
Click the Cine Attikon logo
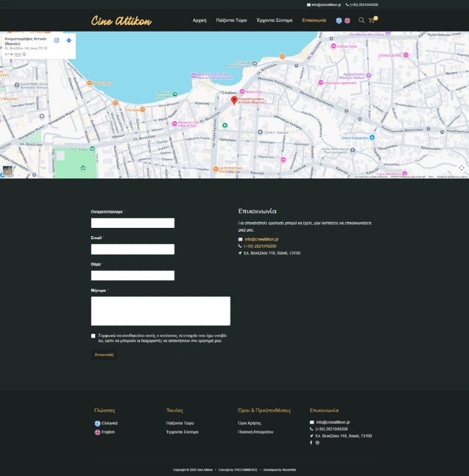(x=121, y=21)
